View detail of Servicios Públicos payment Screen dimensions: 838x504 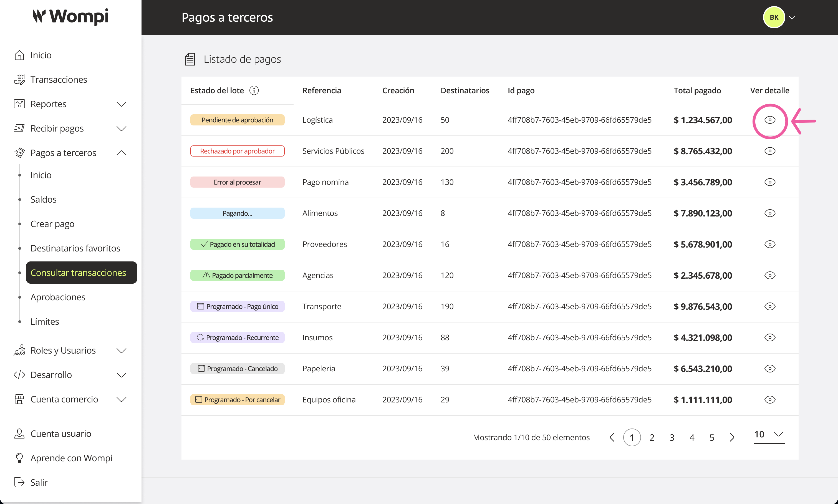point(770,151)
